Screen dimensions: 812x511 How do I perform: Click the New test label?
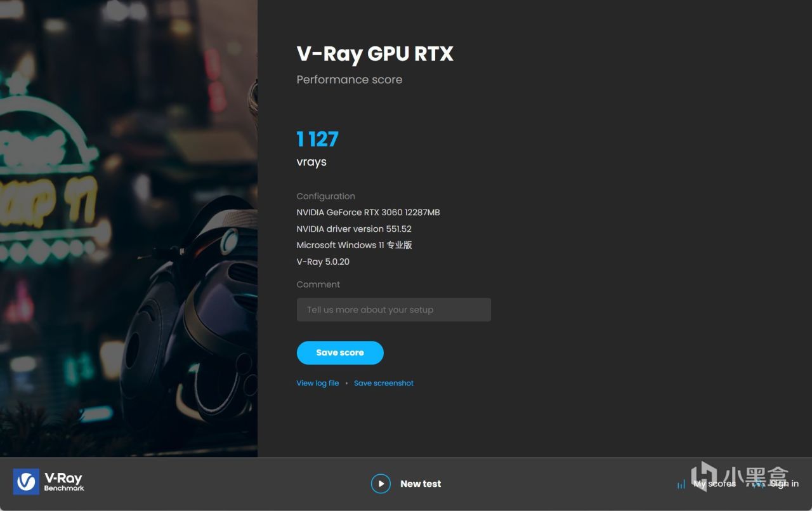(x=421, y=484)
